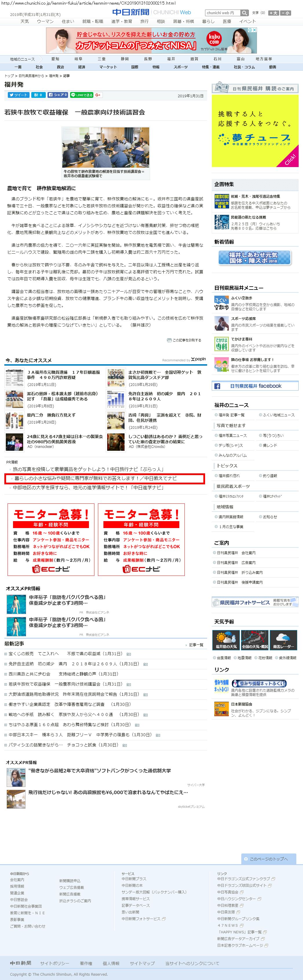
Task: Click the このページのトップへ button
Action: pos(269,859)
